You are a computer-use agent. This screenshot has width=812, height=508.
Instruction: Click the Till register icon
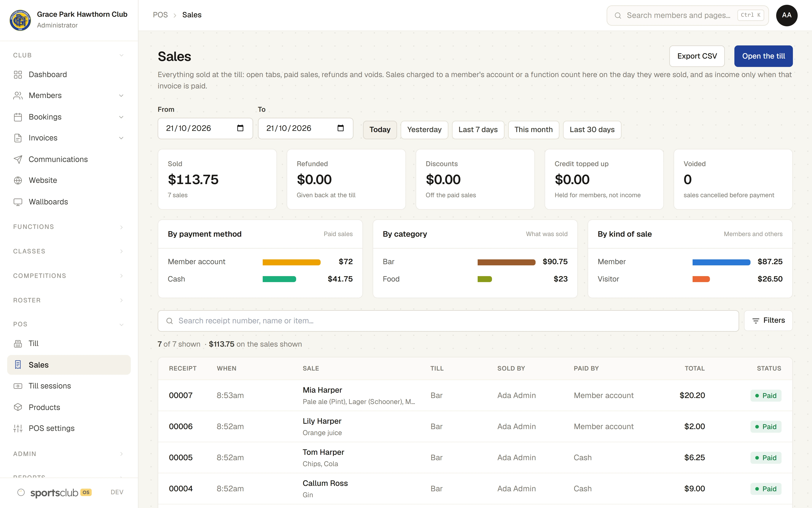coord(18,343)
